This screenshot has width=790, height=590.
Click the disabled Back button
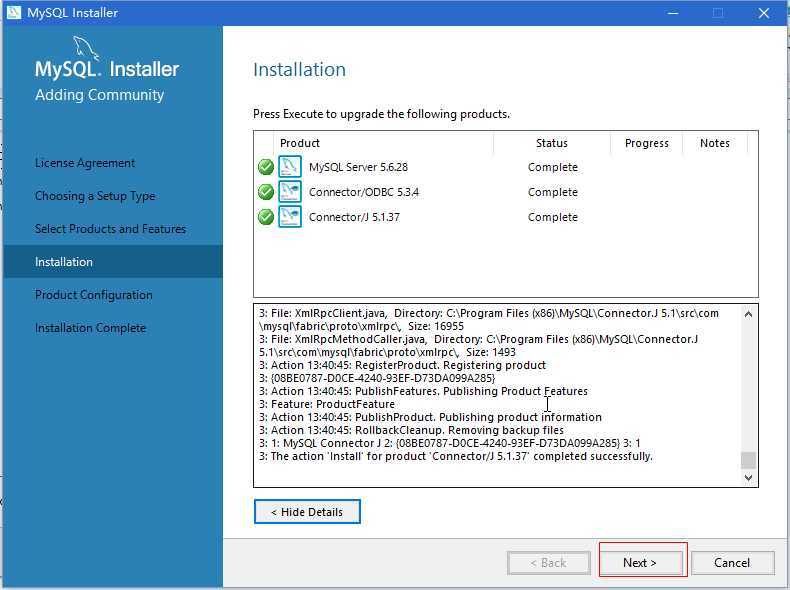pos(549,563)
